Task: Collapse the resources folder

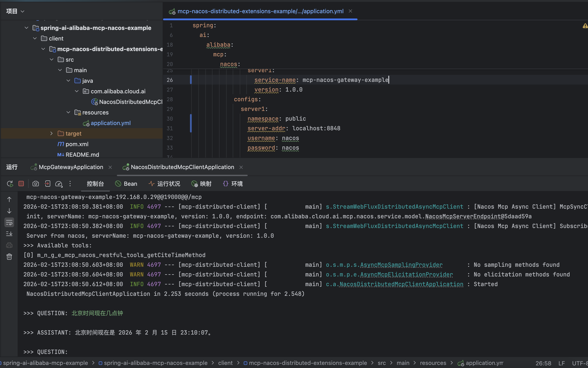Action: coord(68,112)
